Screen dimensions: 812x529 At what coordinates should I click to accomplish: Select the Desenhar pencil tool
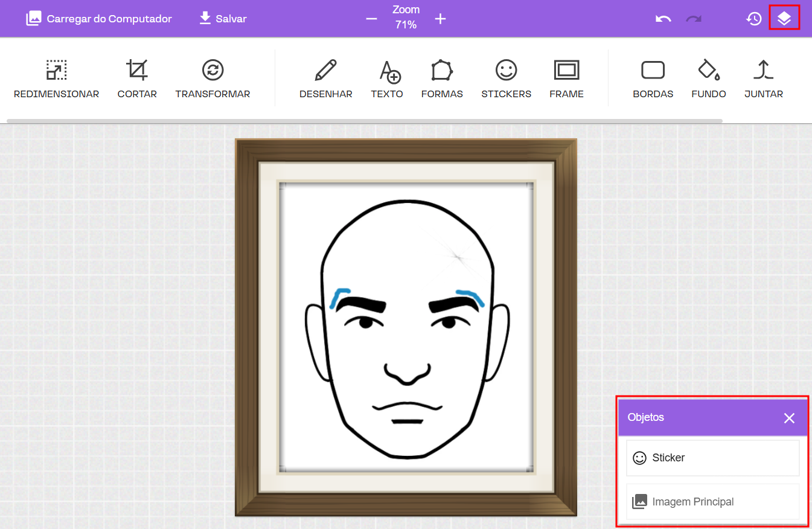point(325,79)
